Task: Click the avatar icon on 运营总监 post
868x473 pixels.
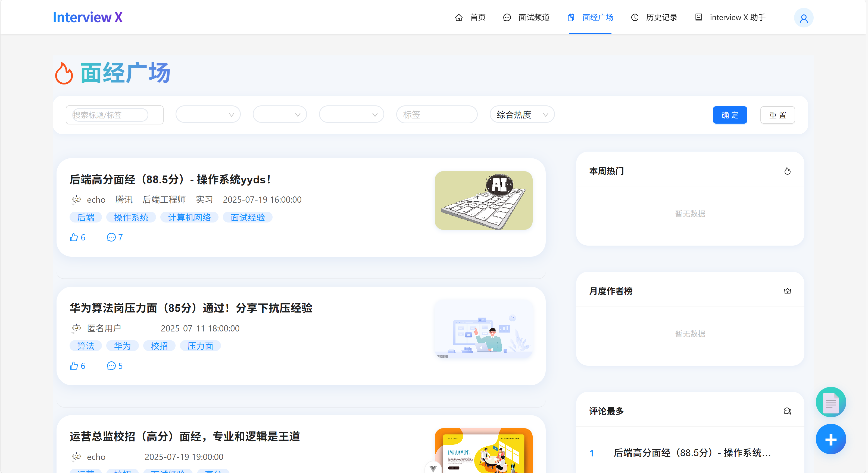Action: point(76,456)
